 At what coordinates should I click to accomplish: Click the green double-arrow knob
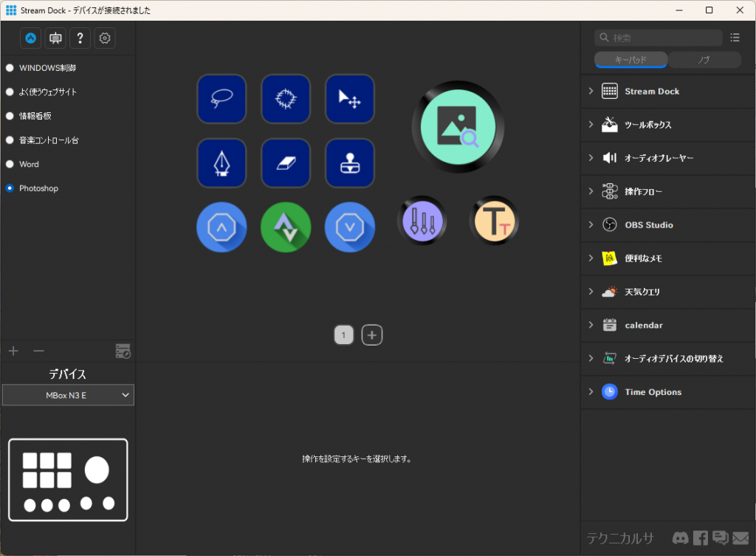[286, 227]
